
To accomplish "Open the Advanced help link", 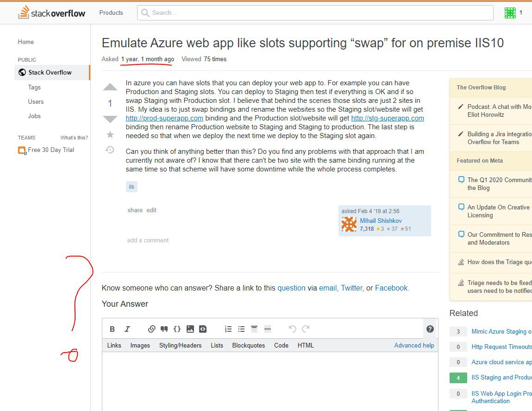I will 414,345.
